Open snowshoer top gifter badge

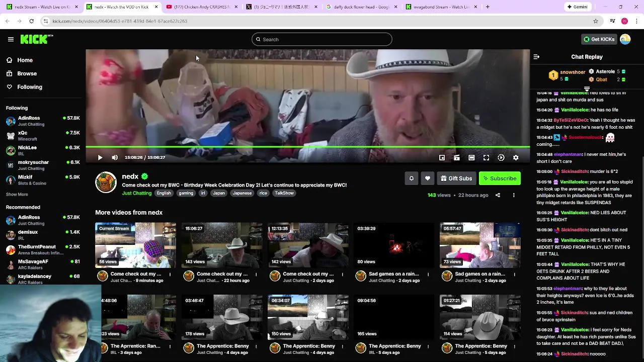(x=567, y=75)
